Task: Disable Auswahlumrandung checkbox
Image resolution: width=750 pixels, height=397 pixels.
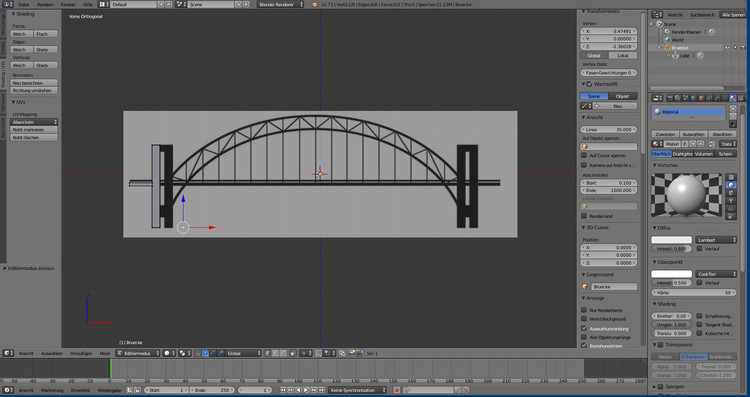Action: point(584,329)
